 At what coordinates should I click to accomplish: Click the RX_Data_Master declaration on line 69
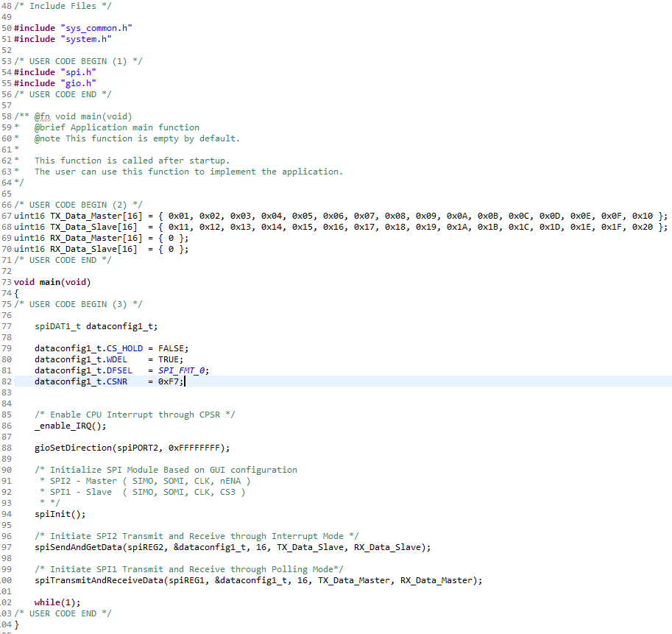[101, 238]
